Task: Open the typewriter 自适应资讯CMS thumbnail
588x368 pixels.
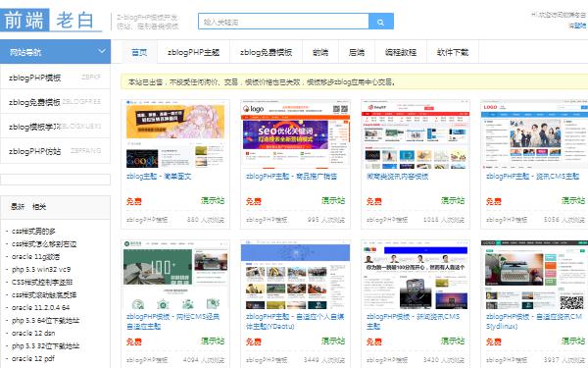Action: pyautogui.click(x=535, y=275)
